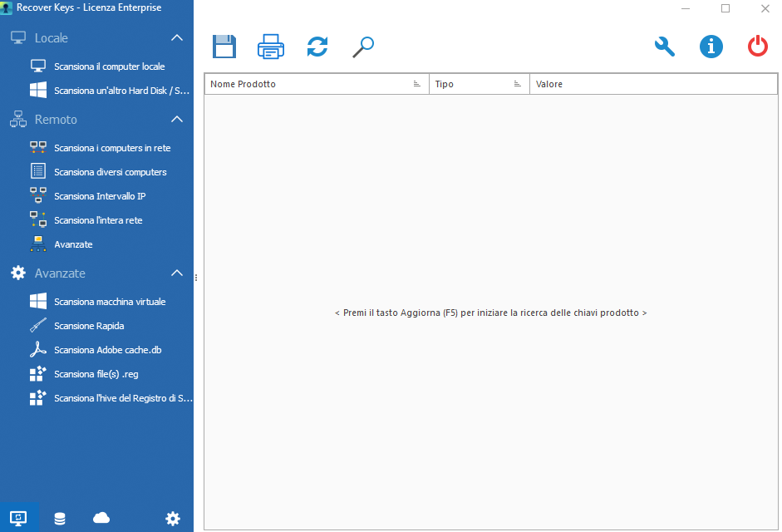Image resolution: width=782 pixels, height=532 pixels.
Task: Click the Print toolbar icon
Action: (271, 47)
